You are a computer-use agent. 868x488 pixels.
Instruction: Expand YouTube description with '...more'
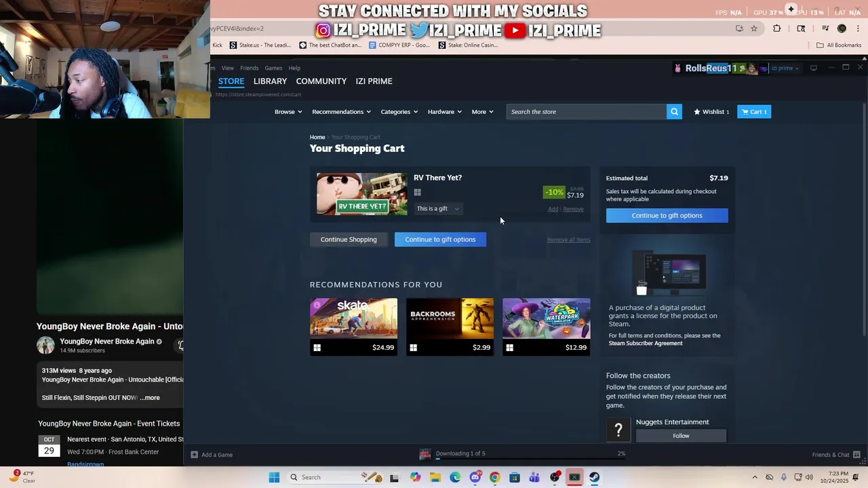[151, 398]
